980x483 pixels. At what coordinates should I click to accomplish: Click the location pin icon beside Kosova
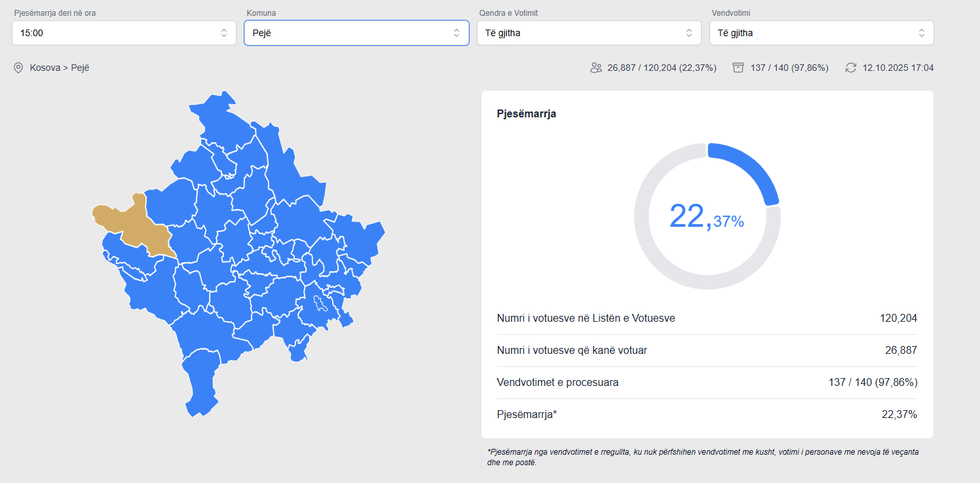(x=18, y=68)
